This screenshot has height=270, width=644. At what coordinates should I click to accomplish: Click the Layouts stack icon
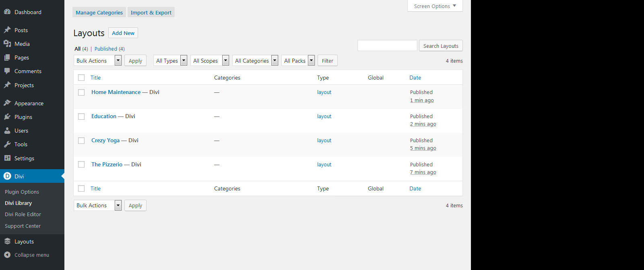coord(7,241)
